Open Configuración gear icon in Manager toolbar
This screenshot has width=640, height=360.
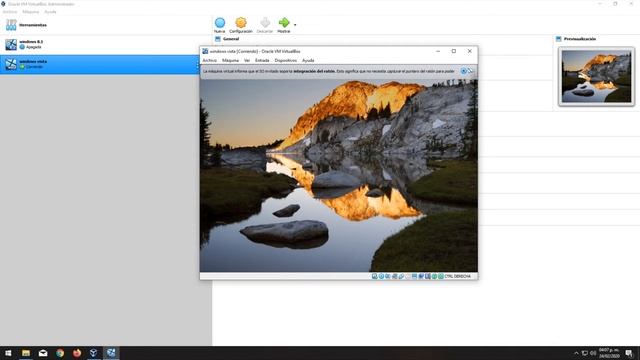pyautogui.click(x=241, y=22)
